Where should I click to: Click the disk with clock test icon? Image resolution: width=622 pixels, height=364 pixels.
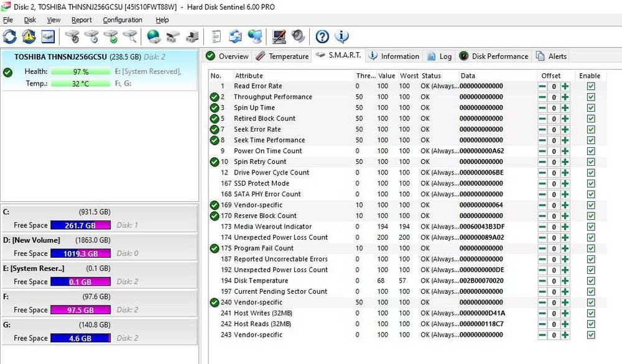[x=91, y=37]
